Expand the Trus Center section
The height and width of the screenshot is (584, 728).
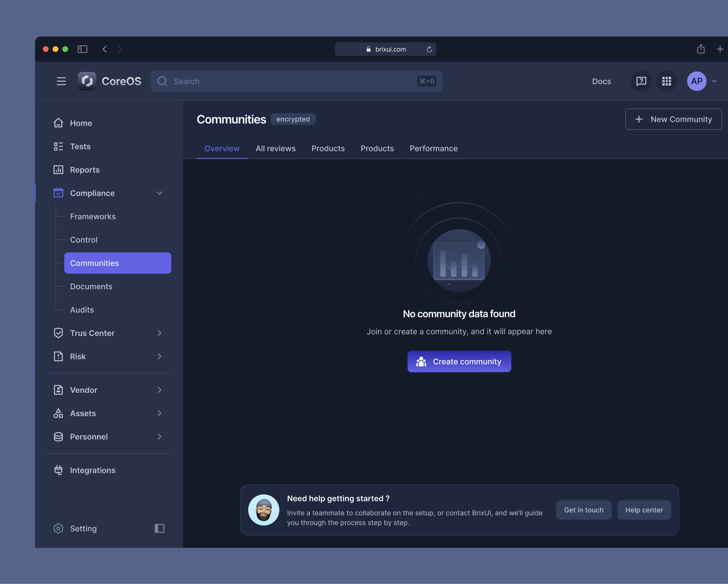tap(159, 333)
